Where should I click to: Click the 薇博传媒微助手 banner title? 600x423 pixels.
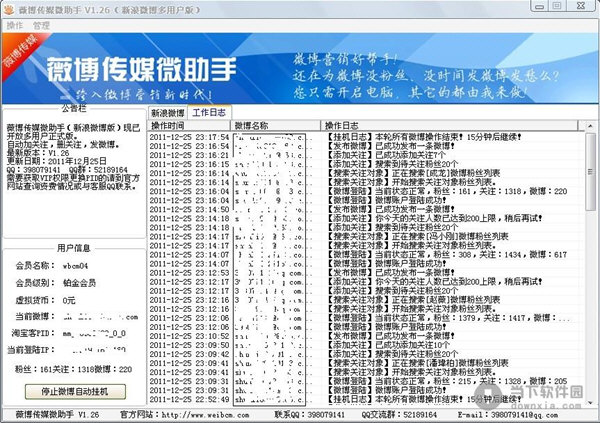click(x=141, y=69)
